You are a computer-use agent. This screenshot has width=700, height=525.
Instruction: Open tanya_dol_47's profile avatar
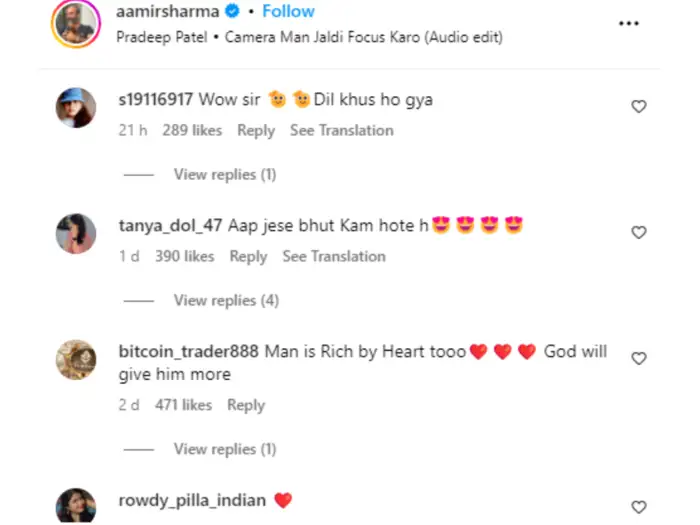point(77,233)
